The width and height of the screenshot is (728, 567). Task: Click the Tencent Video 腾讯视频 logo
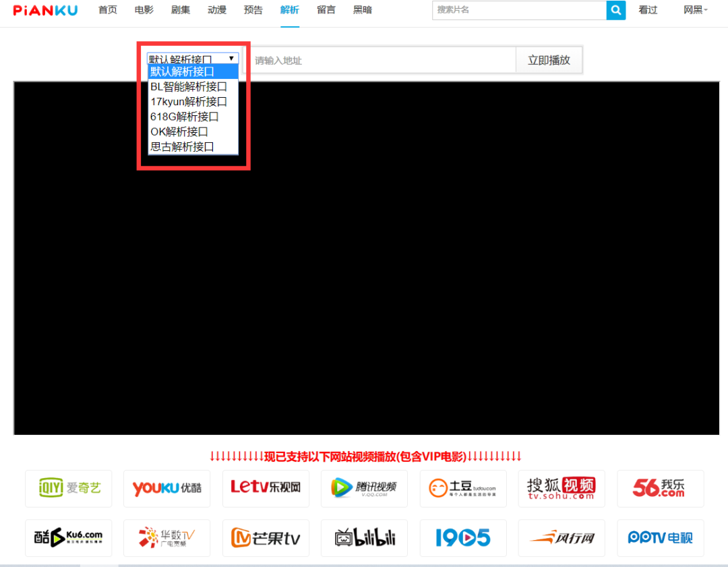364,488
